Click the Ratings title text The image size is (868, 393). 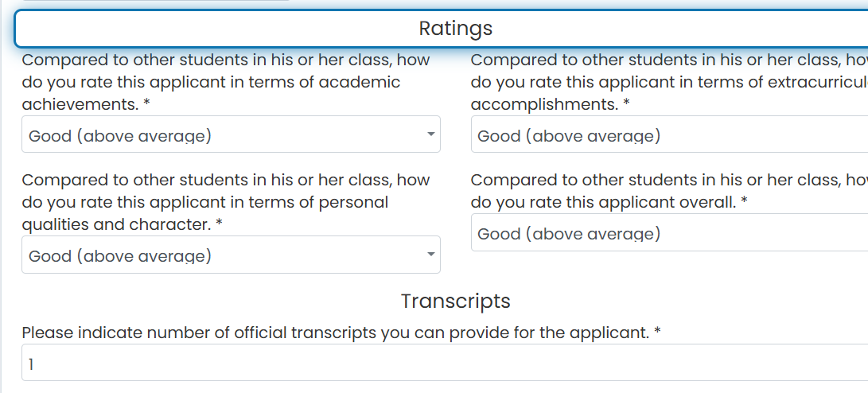pyautogui.click(x=456, y=28)
